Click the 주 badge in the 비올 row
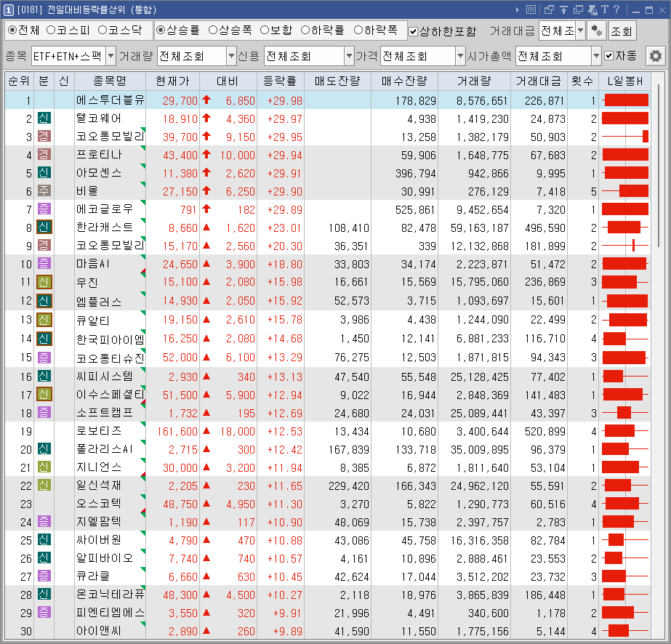Screen dimensions: 671x644 point(44,191)
